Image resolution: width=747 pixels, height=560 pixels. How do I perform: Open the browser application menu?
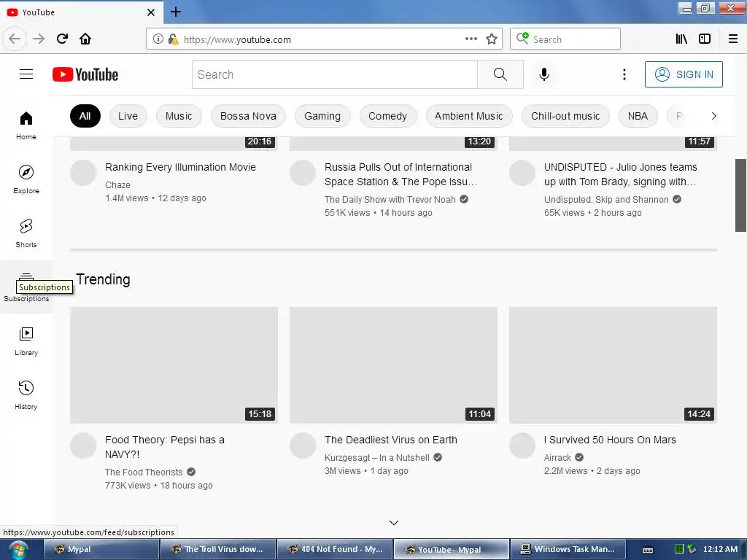point(733,39)
